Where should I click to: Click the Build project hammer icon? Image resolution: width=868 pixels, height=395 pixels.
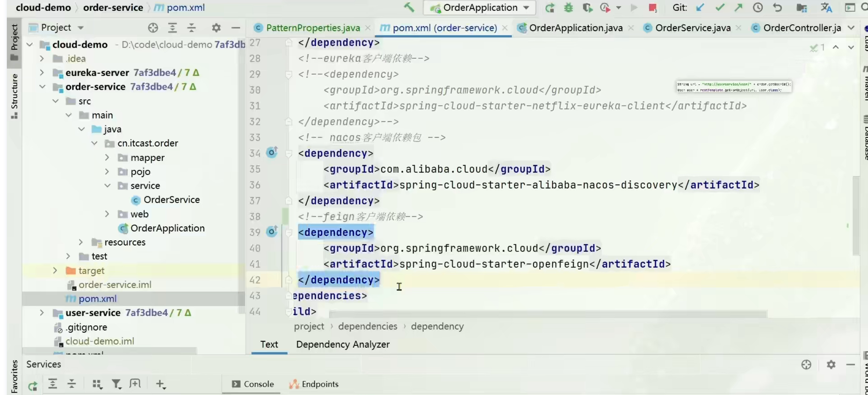point(409,7)
